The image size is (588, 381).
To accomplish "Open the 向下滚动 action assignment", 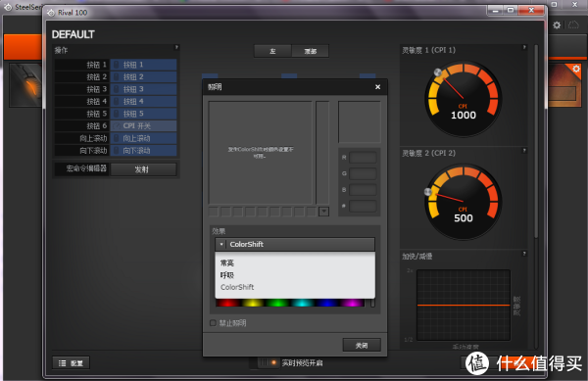I will [143, 151].
